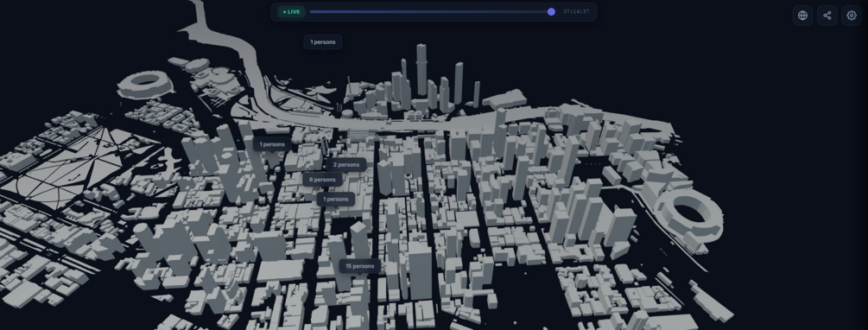Select the oval stadium in the upper-left of the map
The width and height of the screenshot is (868, 330).
pos(145,84)
